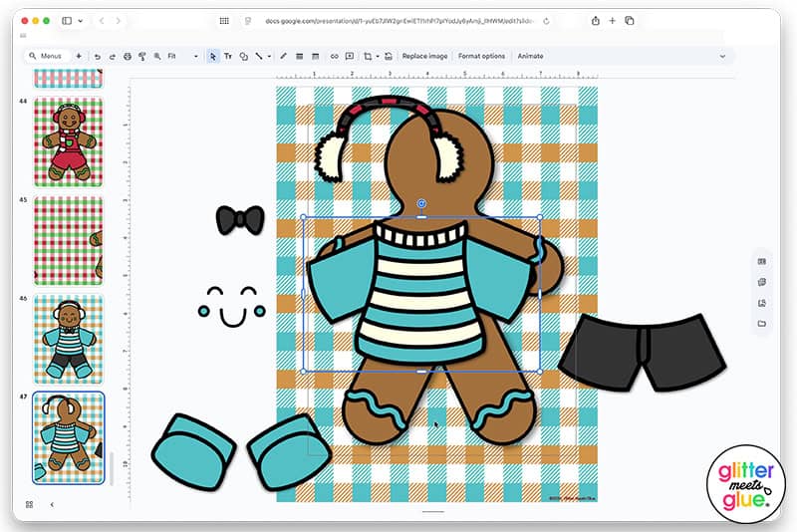Insert a link
Screen dimensions: 797x532
334,57
